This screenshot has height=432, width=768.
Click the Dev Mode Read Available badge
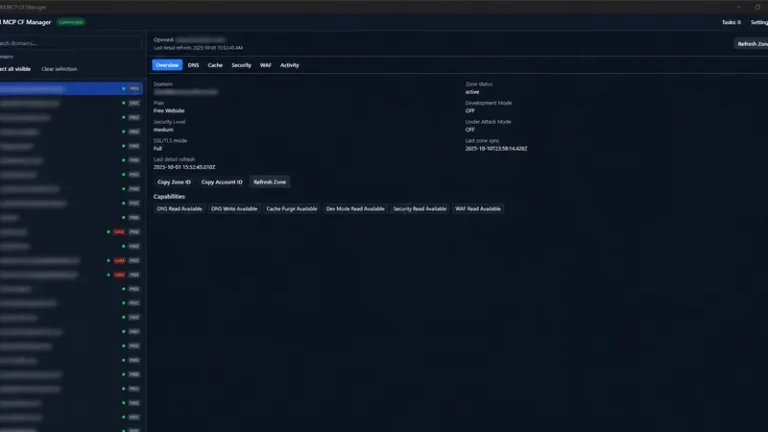355,209
